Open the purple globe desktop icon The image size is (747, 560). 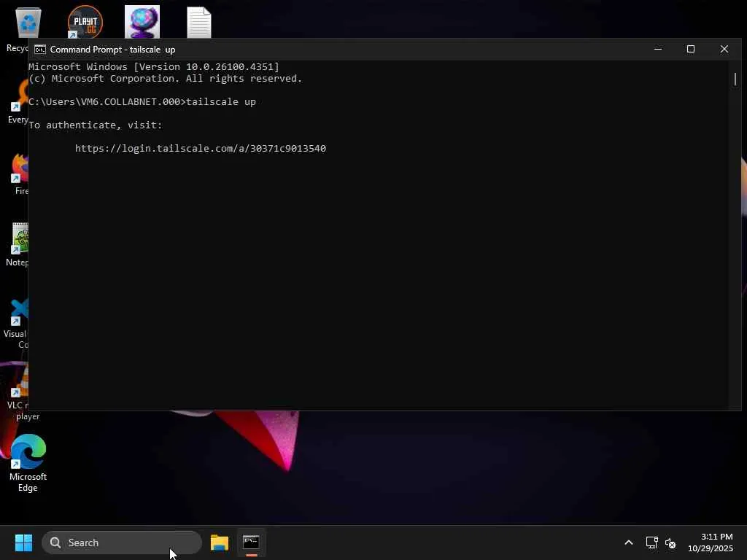click(142, 22)
